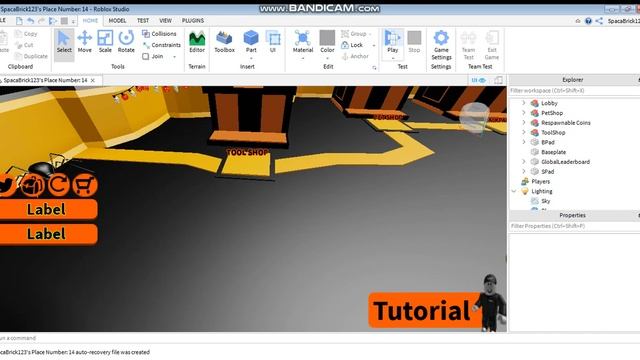Screen dimensions: 640x360
Task: Click the new file icon in quick access bar
Action: pyautogui.click(x=19, y=21)
